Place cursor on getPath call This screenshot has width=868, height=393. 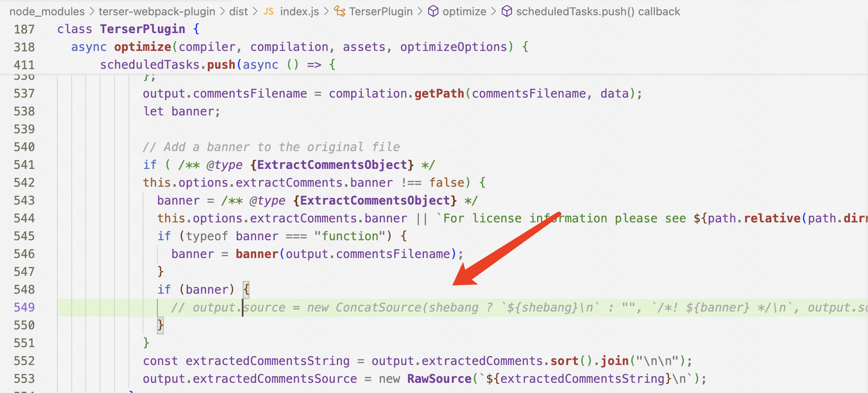tap(439, 93)
